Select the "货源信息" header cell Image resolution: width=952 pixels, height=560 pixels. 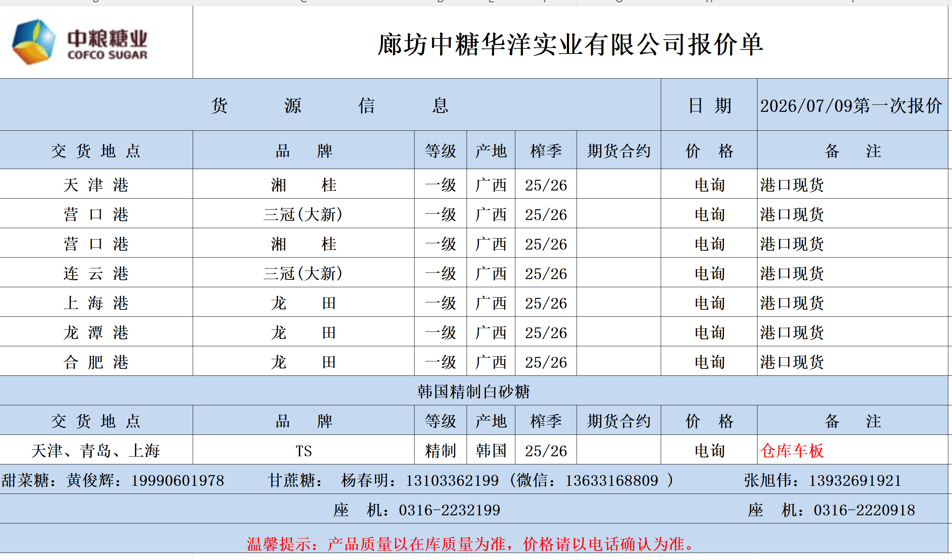[330, 106]
